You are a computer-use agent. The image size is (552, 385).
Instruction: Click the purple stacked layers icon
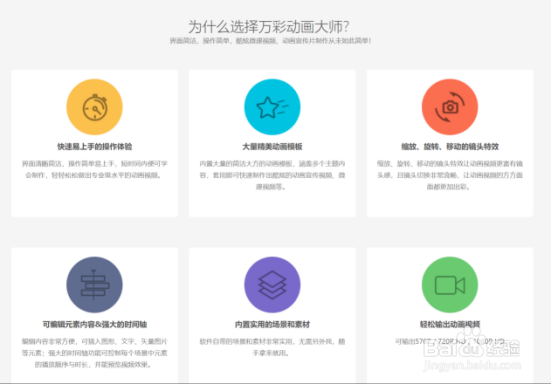272,285
